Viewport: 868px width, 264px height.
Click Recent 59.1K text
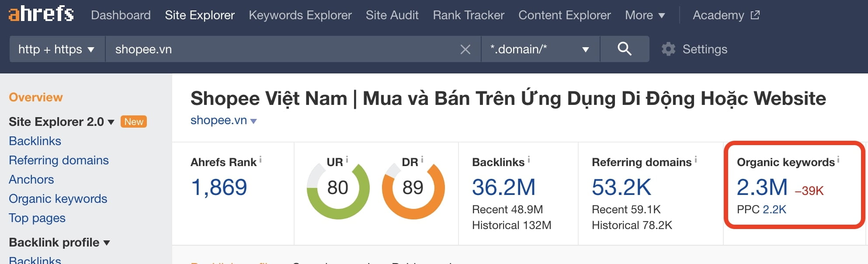coord(626,209)
